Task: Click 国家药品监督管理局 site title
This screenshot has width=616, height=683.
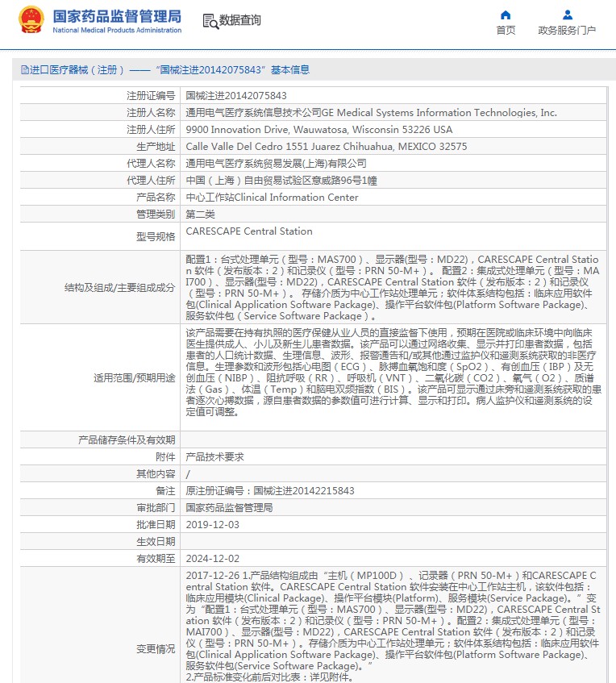Action: click(117, 17)
